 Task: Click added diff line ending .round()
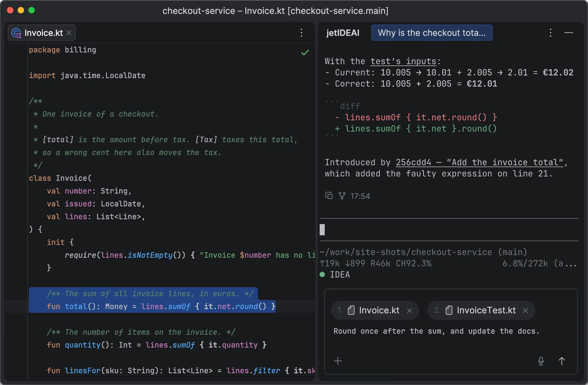[x=416, y=129]
